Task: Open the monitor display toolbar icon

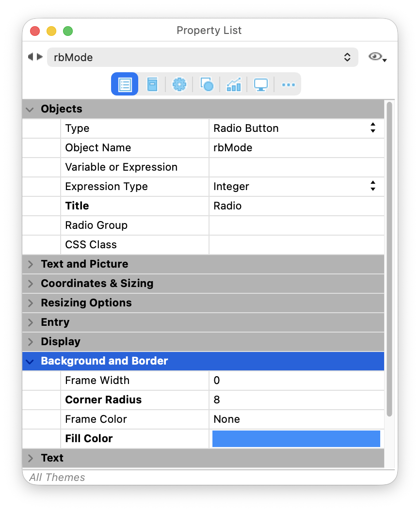Action: 261,84
